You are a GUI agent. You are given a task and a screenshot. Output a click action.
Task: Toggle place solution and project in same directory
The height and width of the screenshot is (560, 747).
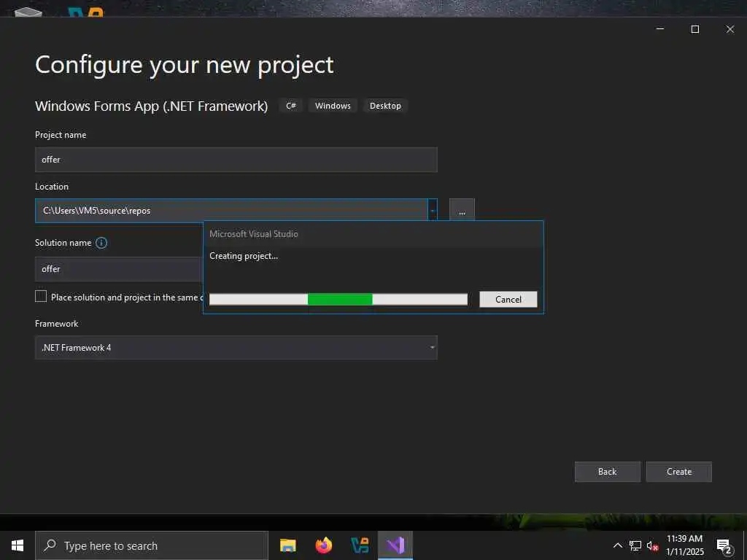point(41,297)
